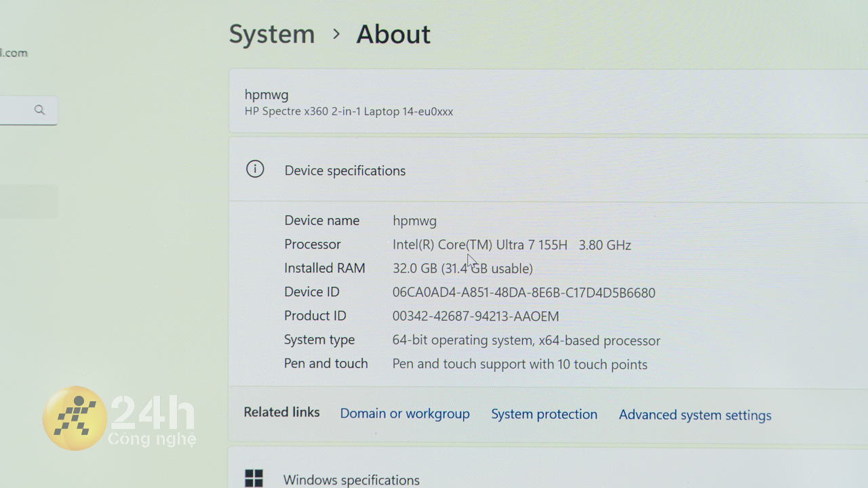868x488 pixels.
Task: Click the Installed RAM label
Action: pyautogui.click(x=325, y=268)
